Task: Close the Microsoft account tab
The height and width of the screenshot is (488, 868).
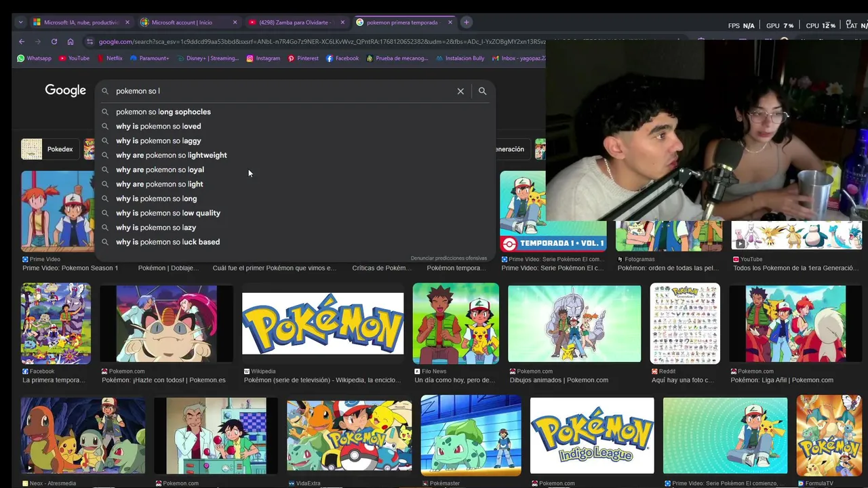Action: (x=235, y=22)
